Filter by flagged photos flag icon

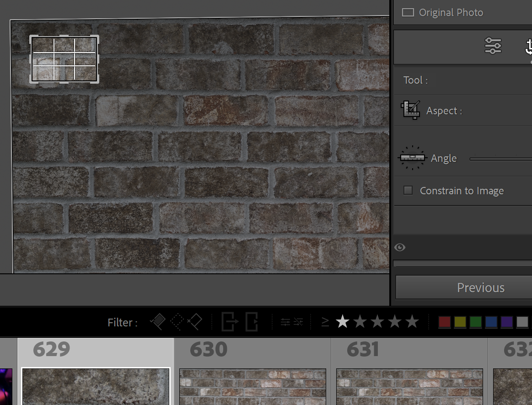pyautogui.click(x=157, y=322)
